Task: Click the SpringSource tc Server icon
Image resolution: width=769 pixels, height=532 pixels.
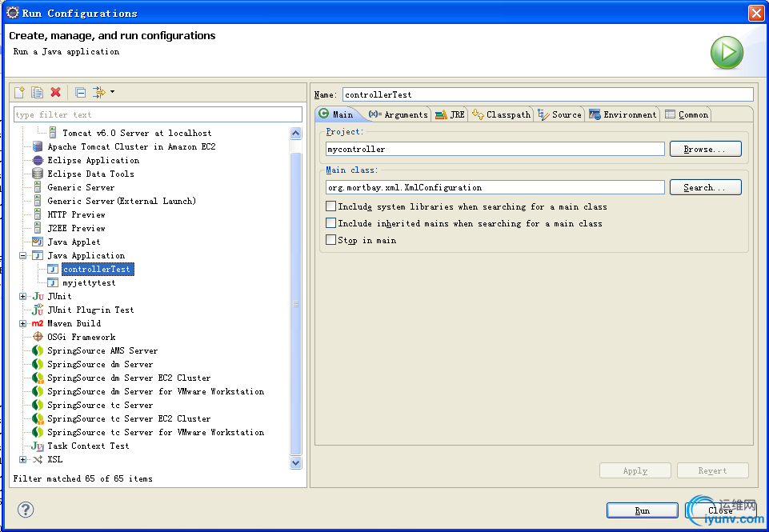Action: [x=38, y=405]
